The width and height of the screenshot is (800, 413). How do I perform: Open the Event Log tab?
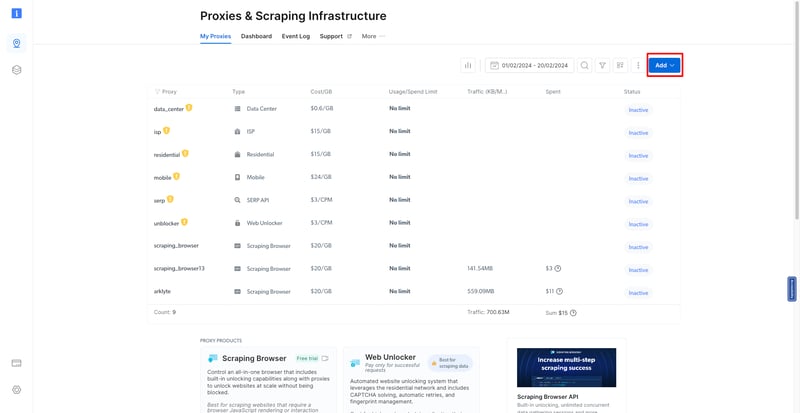coord(296,36)
